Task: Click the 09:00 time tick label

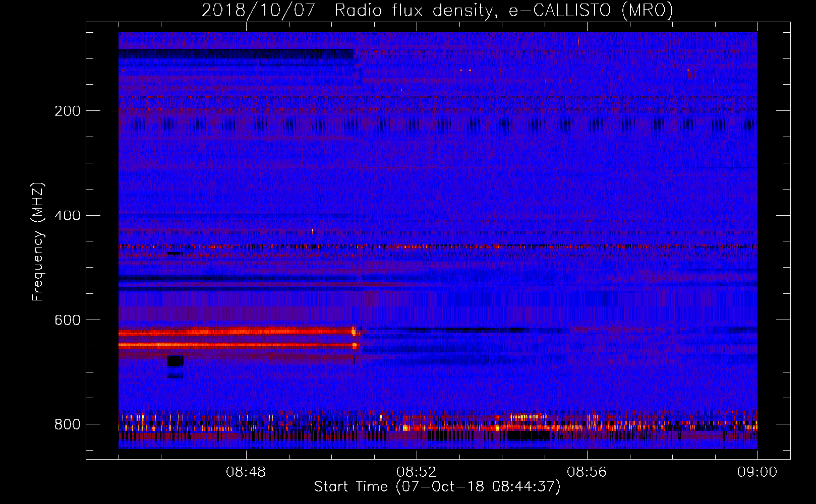Action: 757,472
